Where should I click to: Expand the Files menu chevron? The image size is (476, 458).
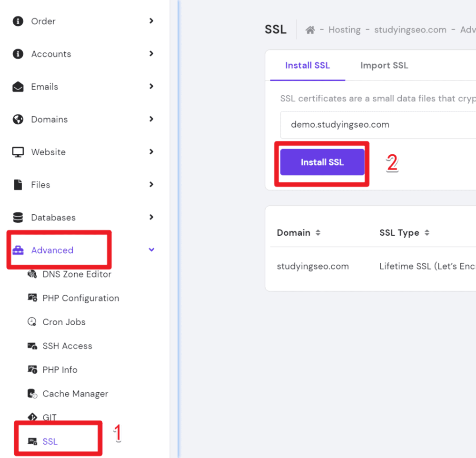click(x=151, y=184)
